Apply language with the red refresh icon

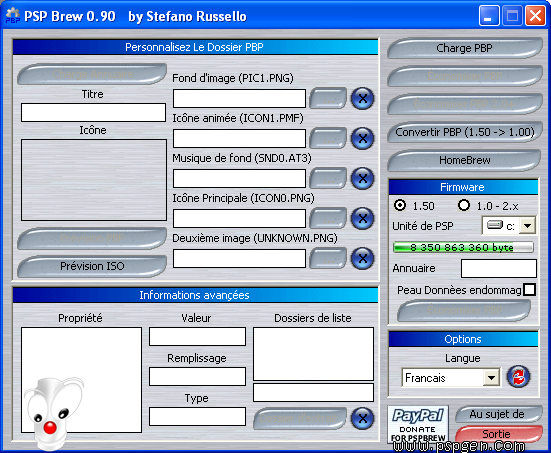tap(518, 377)
